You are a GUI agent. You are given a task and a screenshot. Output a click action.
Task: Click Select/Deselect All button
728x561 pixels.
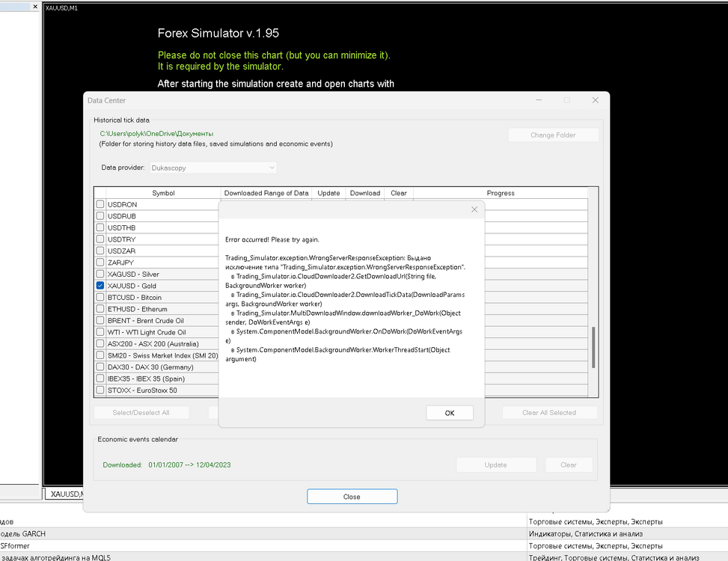click(141, 412)
